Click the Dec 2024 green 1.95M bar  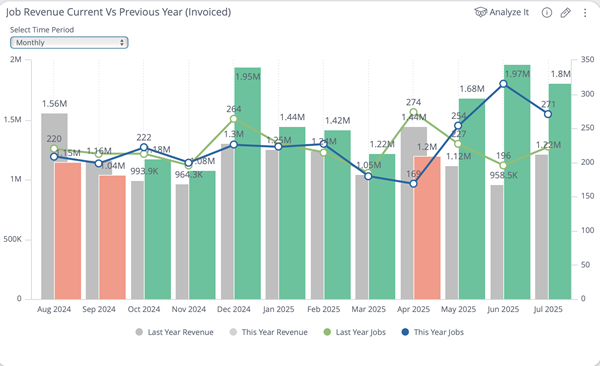[x=248, y=183]
